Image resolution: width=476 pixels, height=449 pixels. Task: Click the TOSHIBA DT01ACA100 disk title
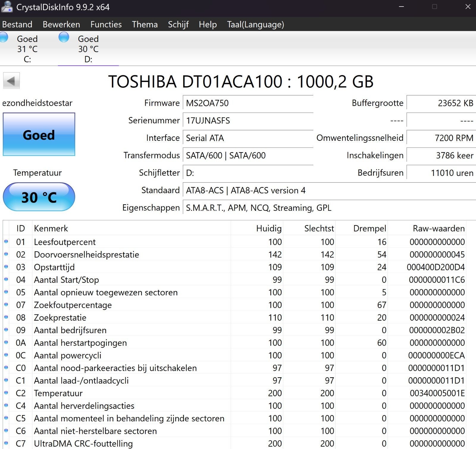(241, 81)
